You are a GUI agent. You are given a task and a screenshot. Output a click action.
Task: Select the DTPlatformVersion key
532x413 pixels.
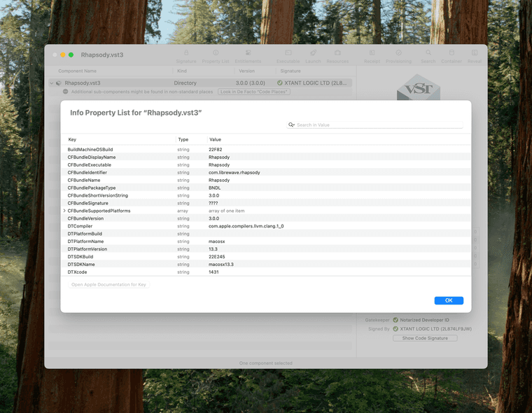tap(87, 248)
